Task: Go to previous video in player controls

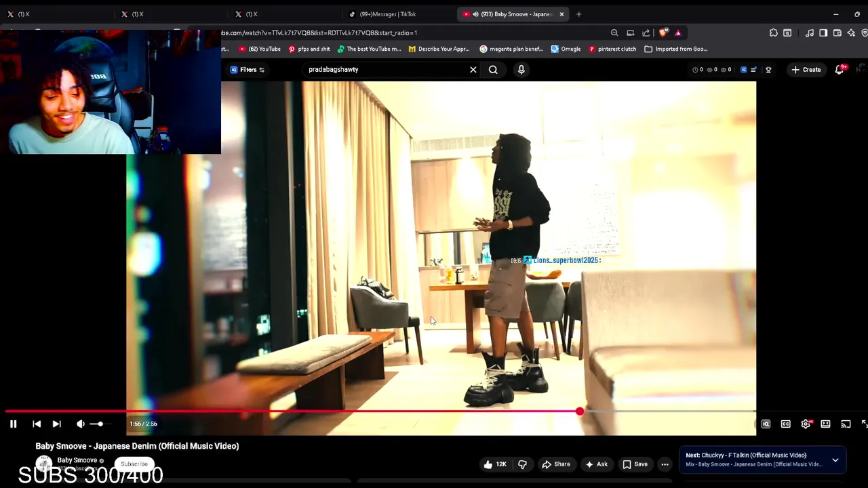Action: tap(37, 424)
